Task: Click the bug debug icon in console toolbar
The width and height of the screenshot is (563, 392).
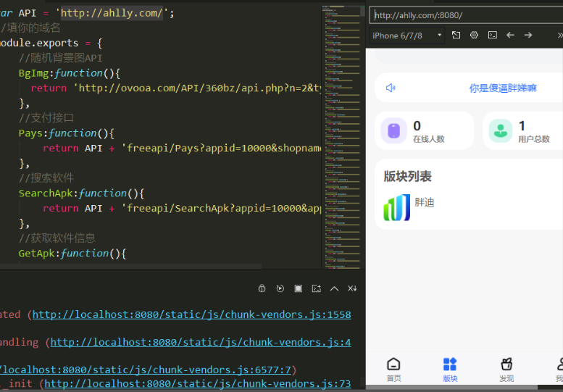Action: coord(262,288)
